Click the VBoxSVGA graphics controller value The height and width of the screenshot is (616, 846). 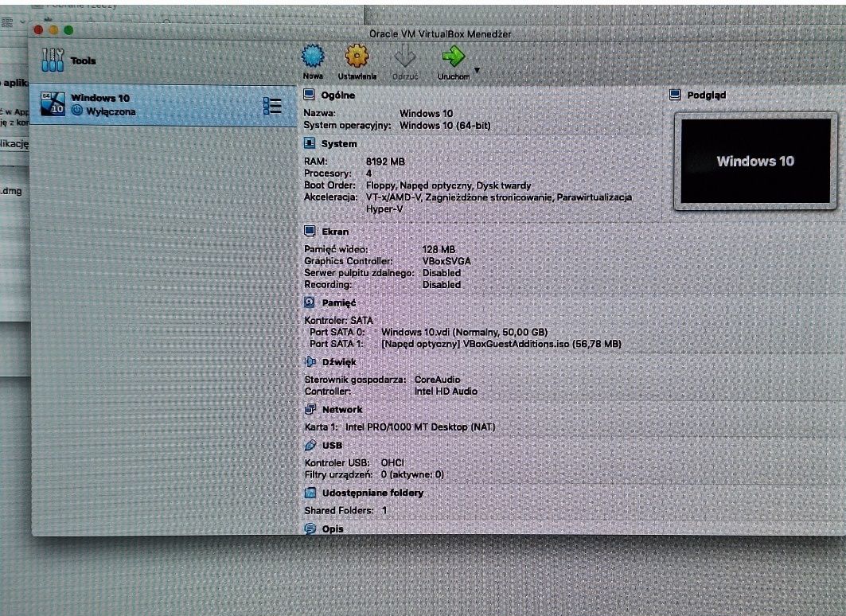(446, 261)
